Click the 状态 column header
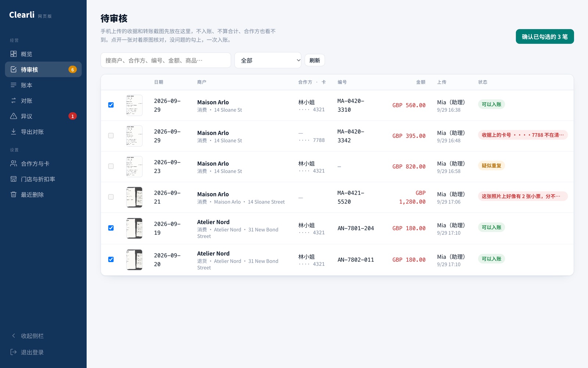Image resolution: width=588 pixels, height=368 pixels. click(483, 82)
